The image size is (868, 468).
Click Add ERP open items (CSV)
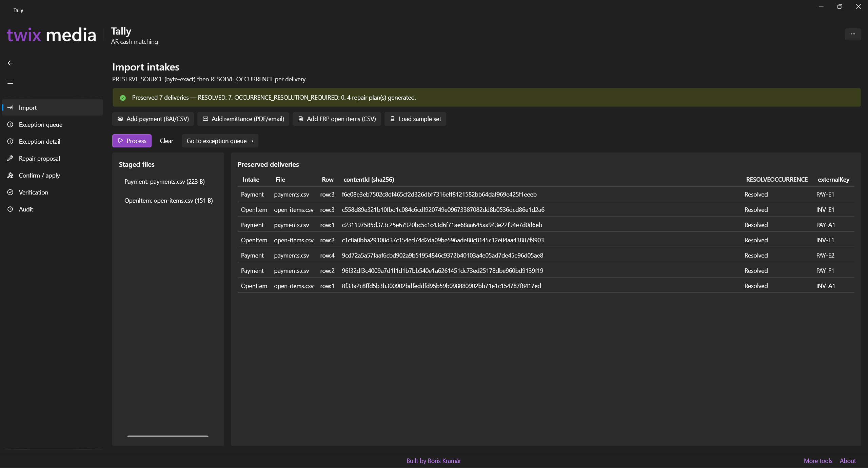click(337, 119)
